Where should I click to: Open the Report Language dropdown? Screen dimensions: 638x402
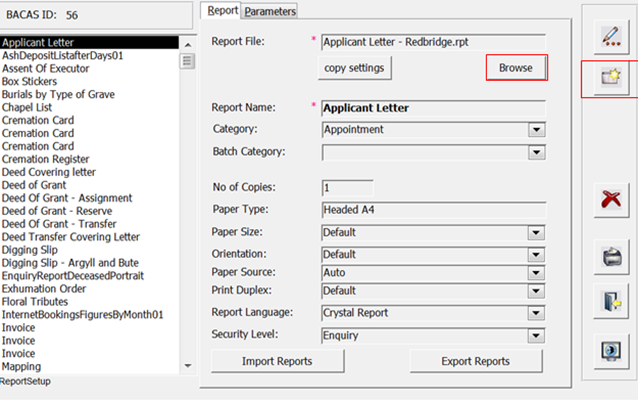536,313
